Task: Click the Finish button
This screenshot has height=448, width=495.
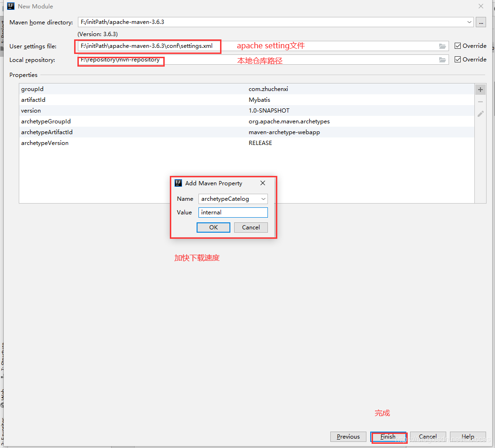Action: (388, 437)
